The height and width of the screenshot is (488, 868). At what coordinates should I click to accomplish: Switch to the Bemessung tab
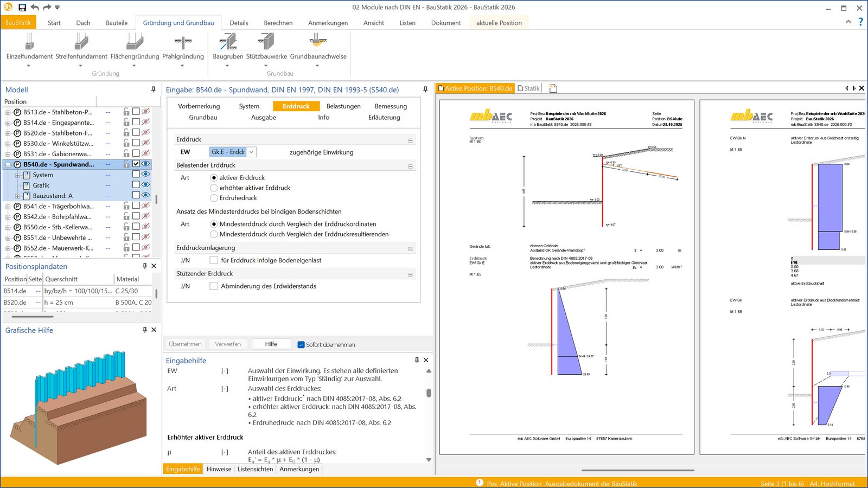click(x=391, y=106)
